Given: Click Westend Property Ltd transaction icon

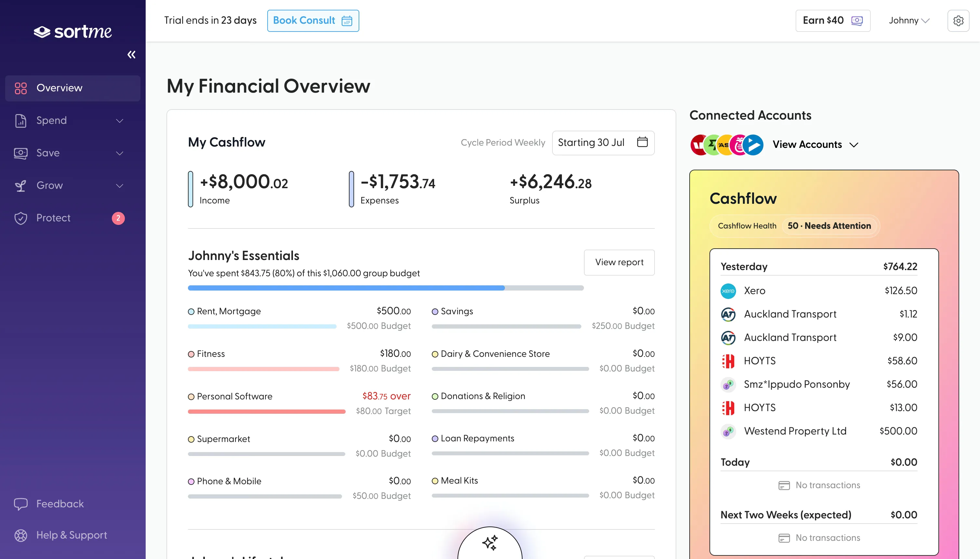Looking at the screenshot, I should [x=728, y=431].
